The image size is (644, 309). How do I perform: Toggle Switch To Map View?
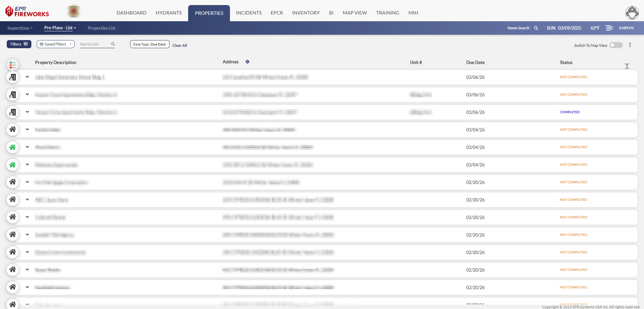pyautogui.click(x=616, y=45)
